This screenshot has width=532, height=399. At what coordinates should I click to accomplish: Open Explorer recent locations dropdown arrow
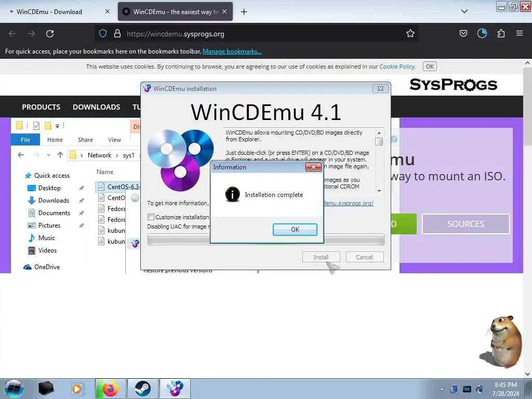pos(48,155)
